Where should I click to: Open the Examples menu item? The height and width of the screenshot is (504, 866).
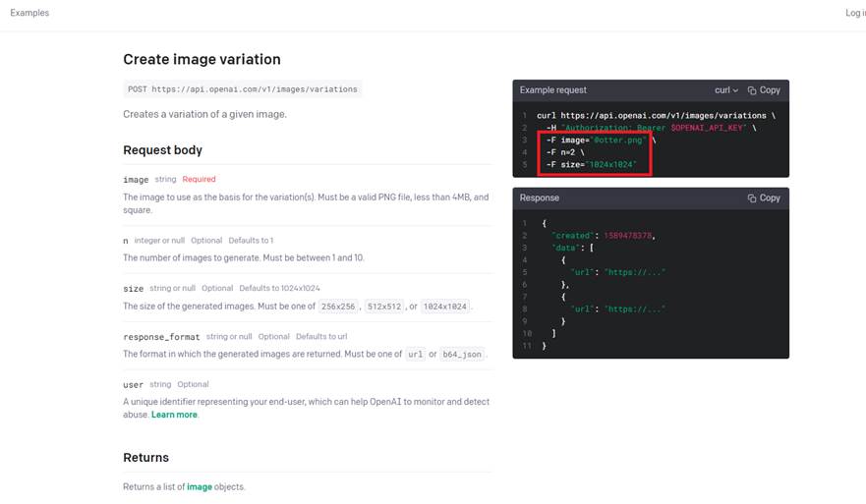tap(29, 13)
